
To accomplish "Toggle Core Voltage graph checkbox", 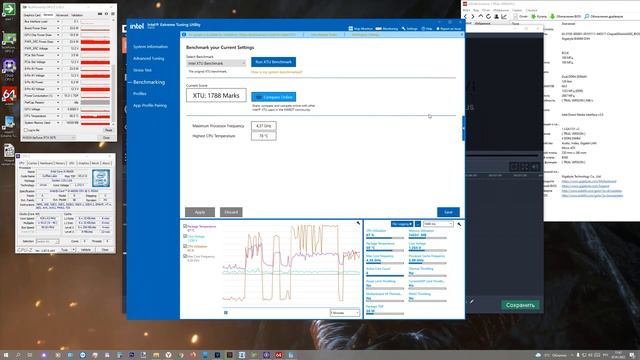I will click(x=185, y=236).
